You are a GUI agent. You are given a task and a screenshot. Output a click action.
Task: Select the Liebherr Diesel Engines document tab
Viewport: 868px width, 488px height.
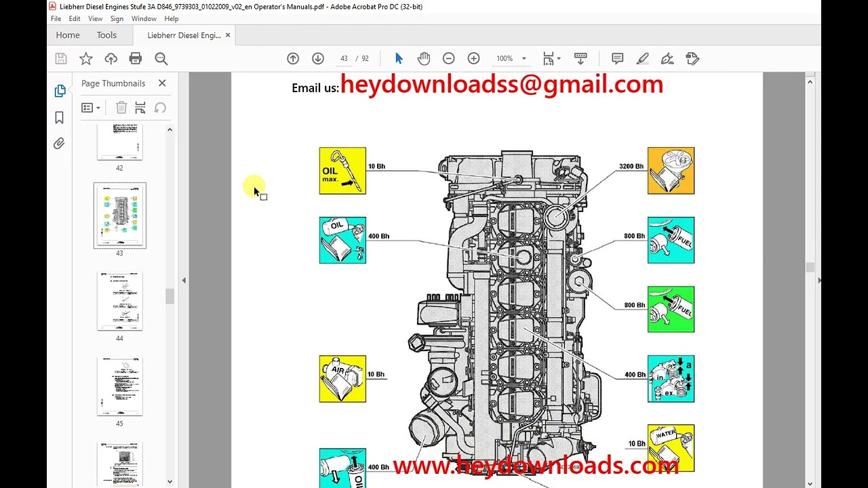pos(184,35)
